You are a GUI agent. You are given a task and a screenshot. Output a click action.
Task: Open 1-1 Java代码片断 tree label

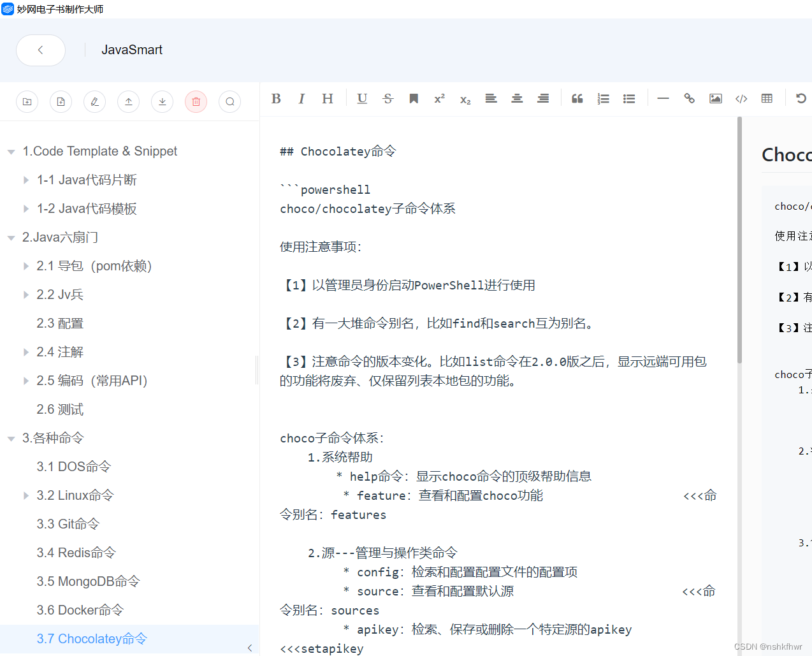[87, 180]
